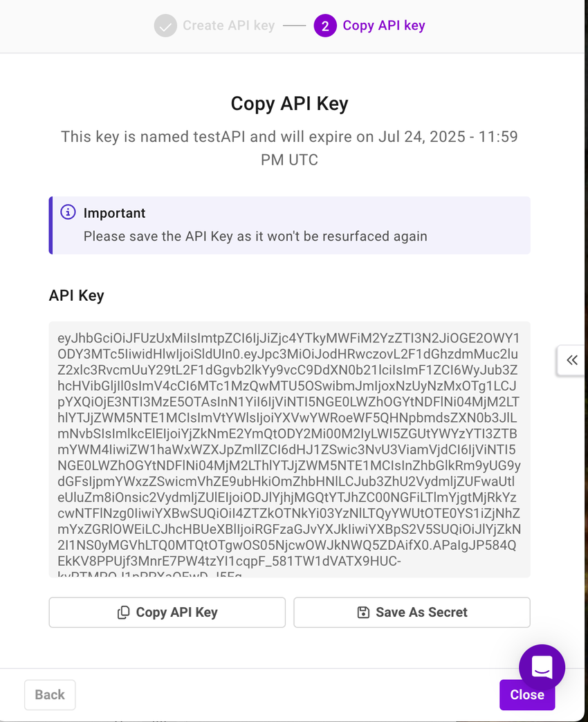Click the floppy disk icon beside Save As Secret

click(363, 612)
